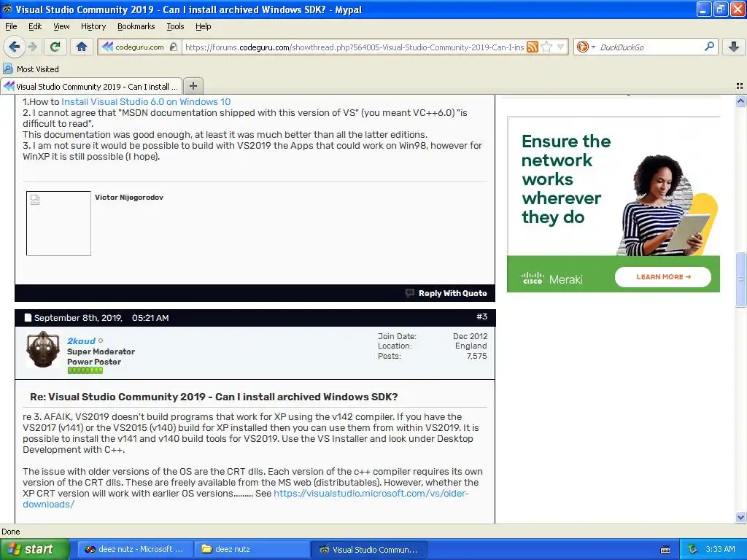This screenshot has width=747, height=560.
Task: Open the tab groups icon at right
Action: [x=740, y=86]
